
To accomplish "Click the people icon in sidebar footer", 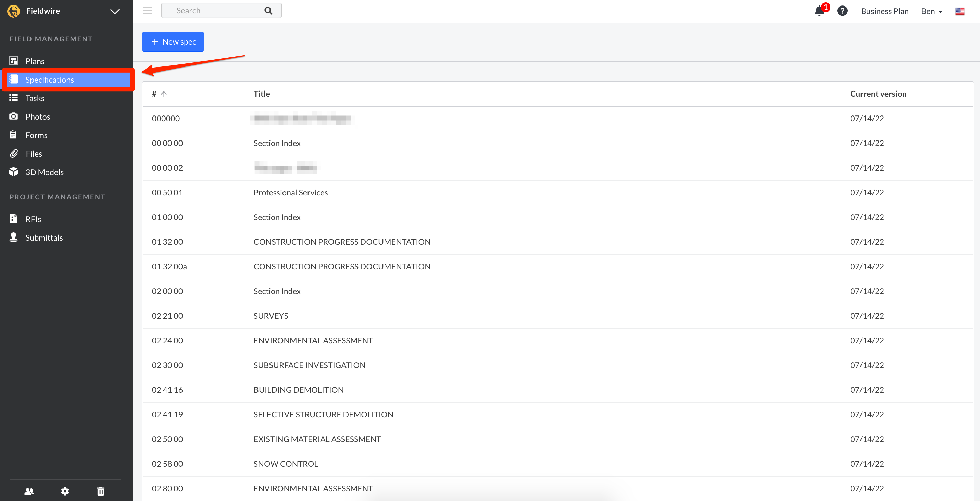I will 29,491.
